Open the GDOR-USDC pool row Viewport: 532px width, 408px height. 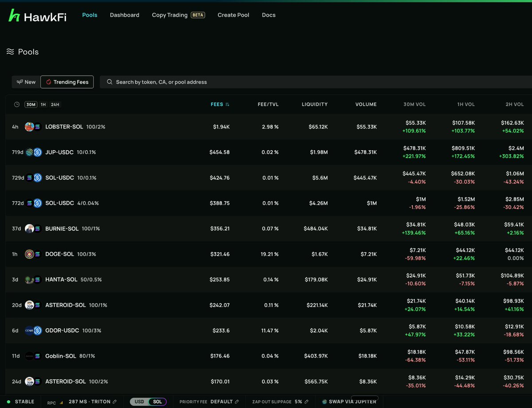pos(269,330)
